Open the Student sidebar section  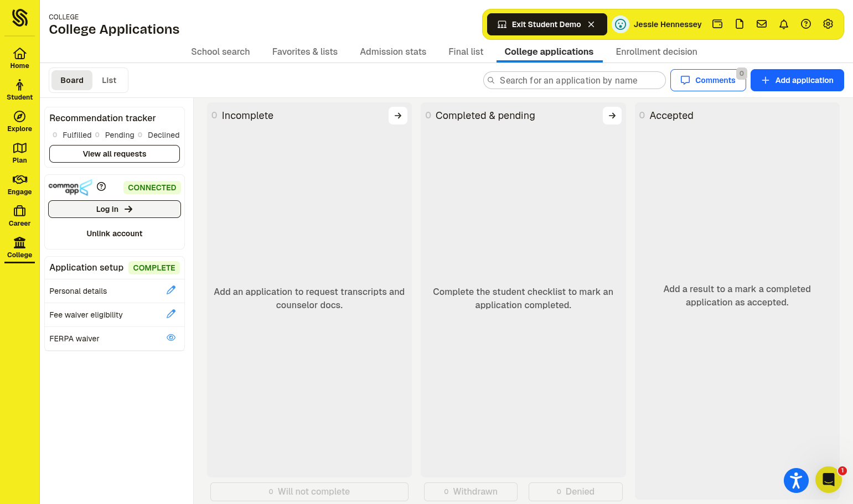click(x=19, y=90)
